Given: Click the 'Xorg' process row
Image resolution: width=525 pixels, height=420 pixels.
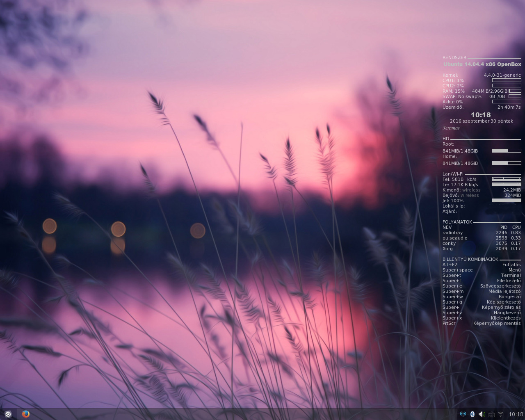Looking at the screenshot, I should tap(482, 249).
